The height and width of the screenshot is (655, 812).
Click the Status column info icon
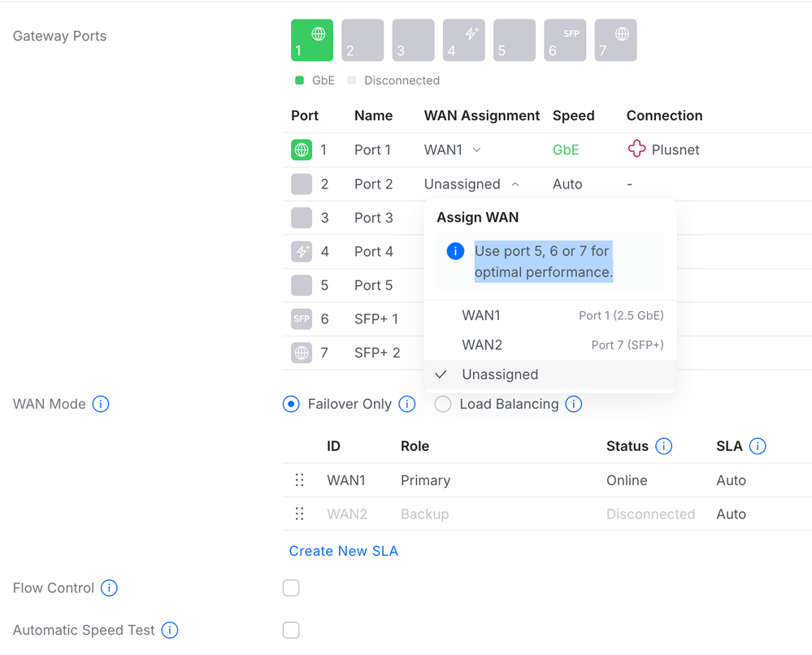pos(663,446)
